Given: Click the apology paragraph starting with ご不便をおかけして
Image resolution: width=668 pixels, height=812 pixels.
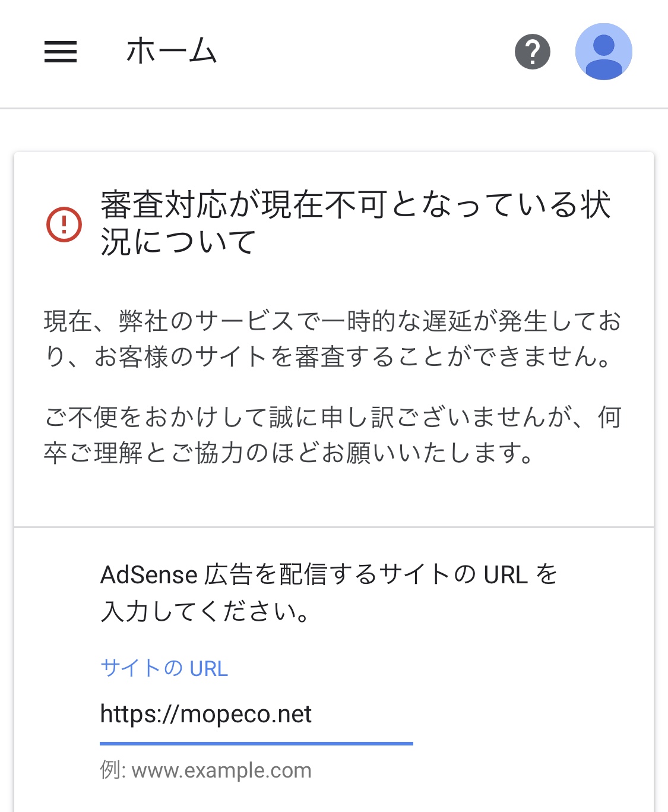Looking at the screenshot, I should (x=333, y=435).
